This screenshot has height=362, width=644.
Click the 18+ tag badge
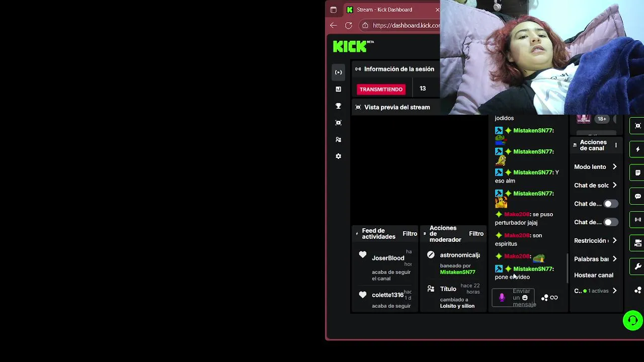(x=602, y=119)
